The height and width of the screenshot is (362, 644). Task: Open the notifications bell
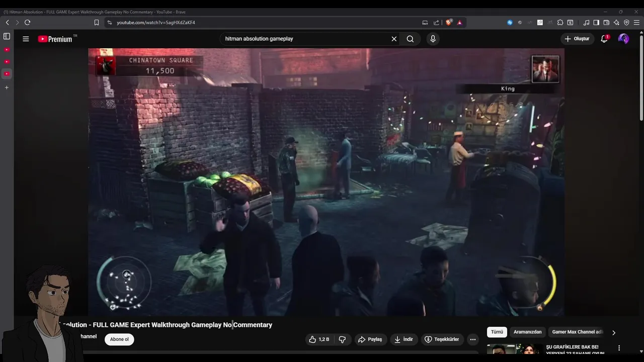(604, 39)
